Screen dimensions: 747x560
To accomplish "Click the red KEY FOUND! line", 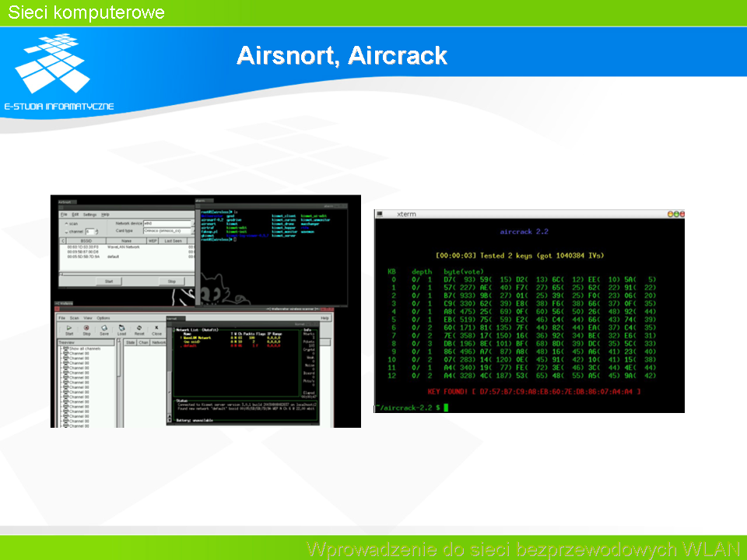I will [534, 391].
